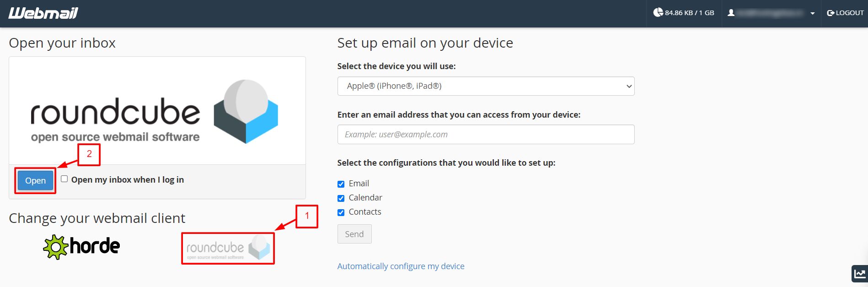Expand the user account menu arrow
This screenshot has height=287, width=868.
pyautogui.click(x=812, y=13)
